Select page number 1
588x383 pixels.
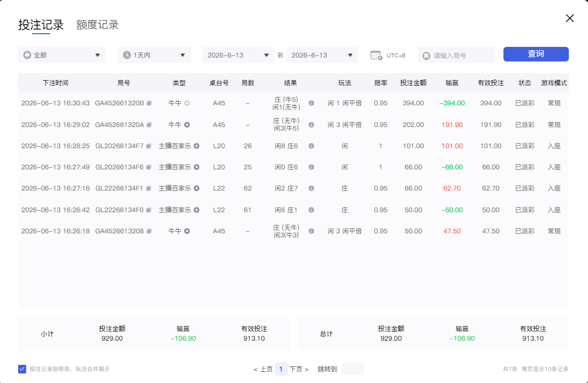[281, 369]
